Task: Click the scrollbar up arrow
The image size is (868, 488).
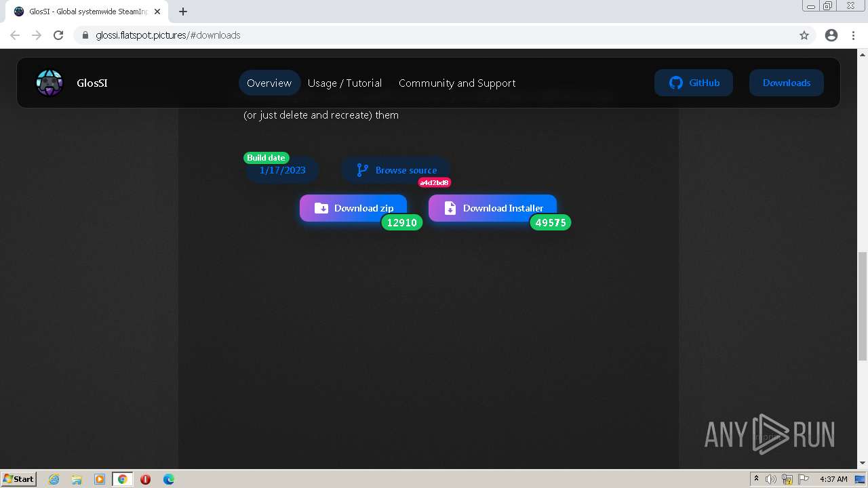Action: tap(863, 54)
